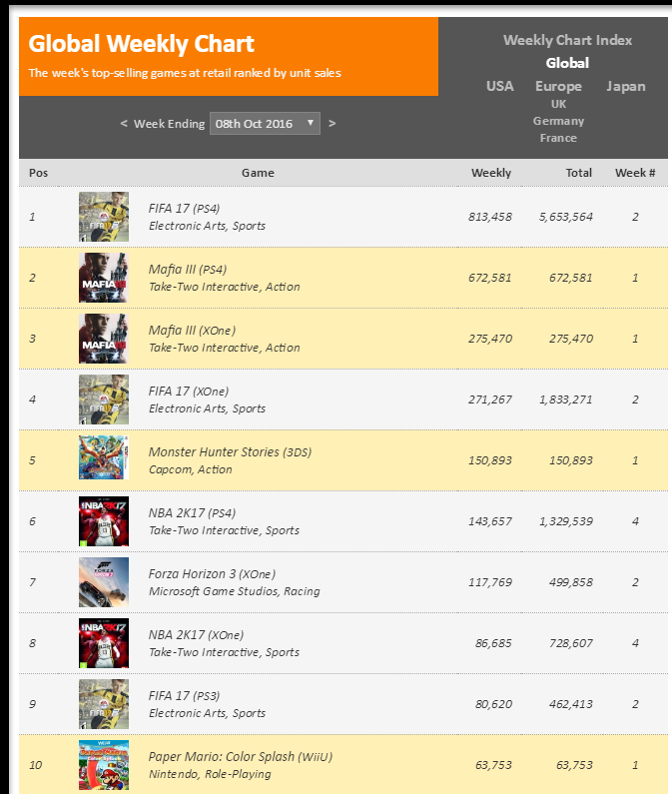Click the Forza Horizon 3 cover thumbnail
Image resolution: width=672 pixels, height=794 pixels.
click(x=104, y=582)
